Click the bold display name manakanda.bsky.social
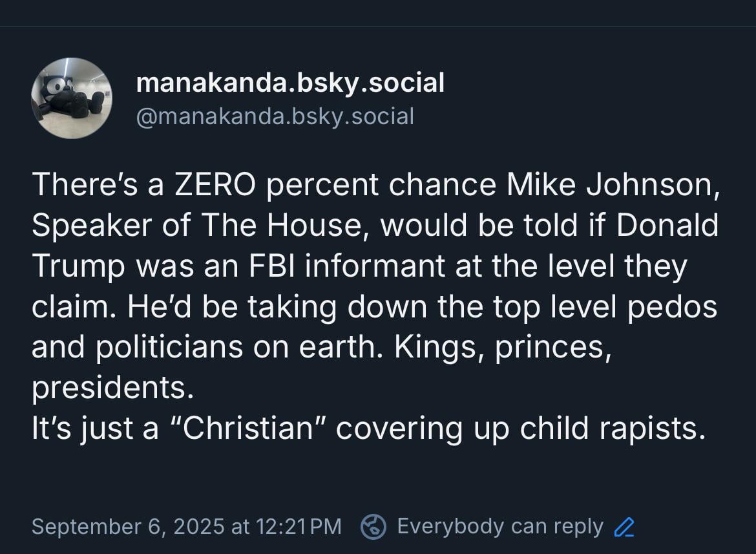This screenshot has height=554, width=756. coord(290,83)
